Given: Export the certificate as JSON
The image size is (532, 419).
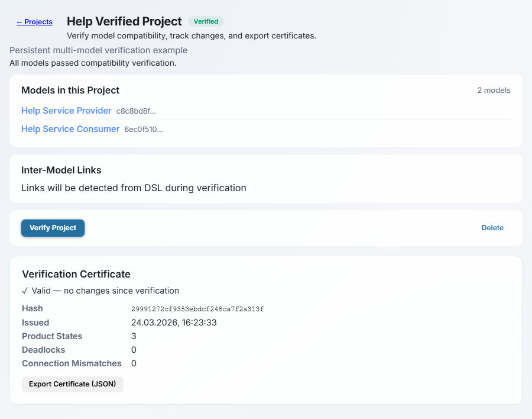Looking at the screenshot, I should (72, 384).
